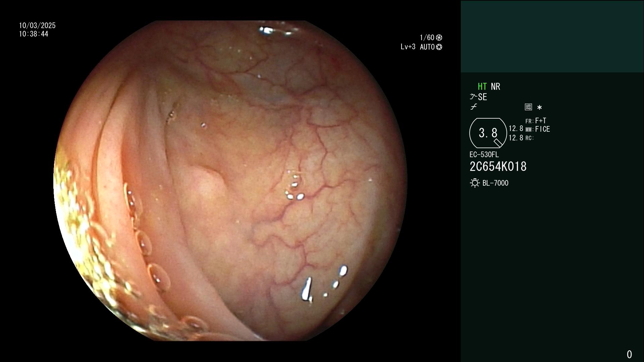Click the Lv+3 brightness level
644x362 pixels.
[408, 47]
